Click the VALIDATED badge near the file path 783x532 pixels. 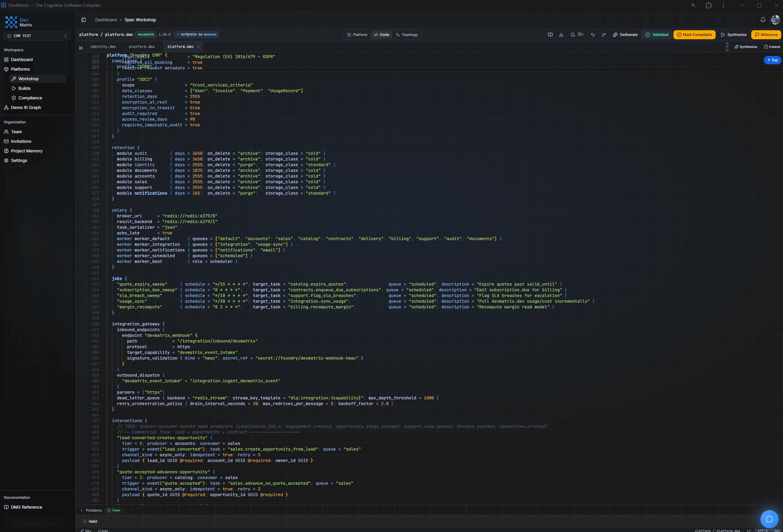coord(146,35)
